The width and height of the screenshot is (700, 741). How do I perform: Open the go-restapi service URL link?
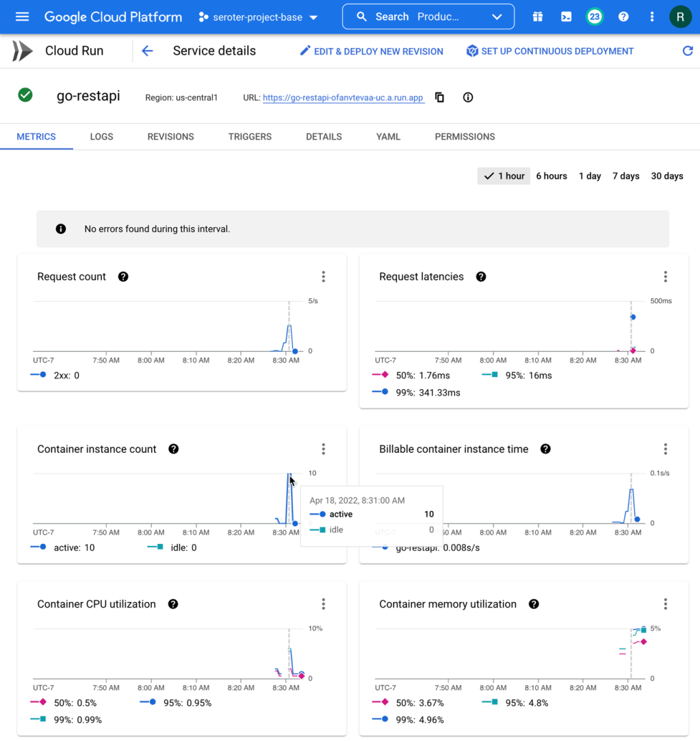pos(343,97)
